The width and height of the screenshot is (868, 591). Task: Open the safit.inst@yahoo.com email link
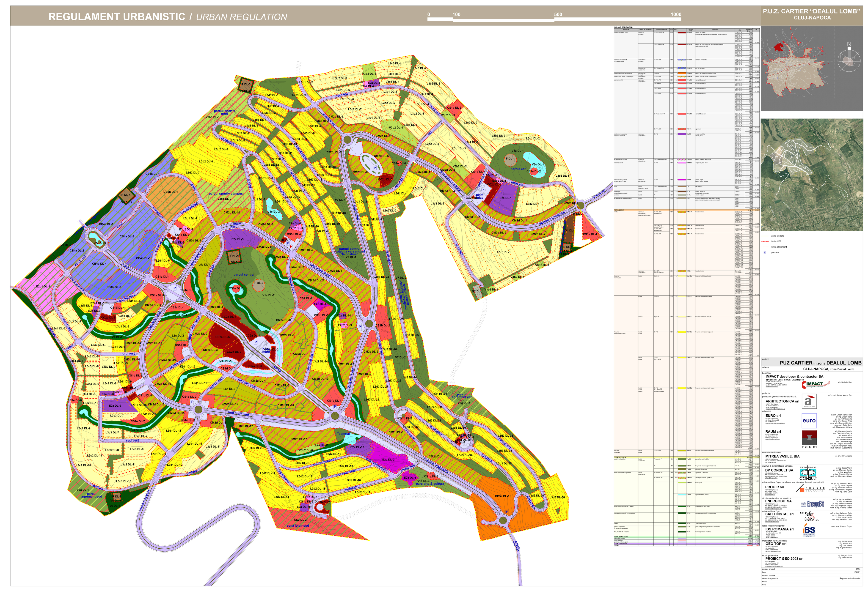[772, 522]
